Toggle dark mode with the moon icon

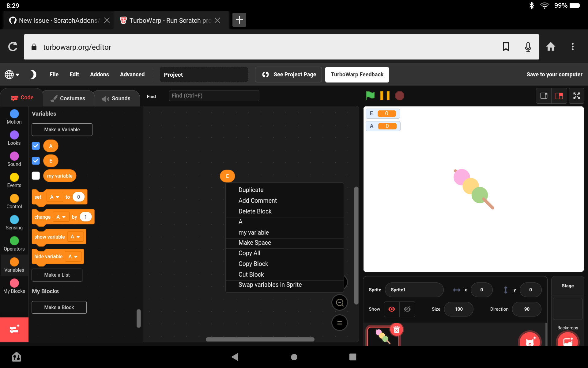point(33,75)
